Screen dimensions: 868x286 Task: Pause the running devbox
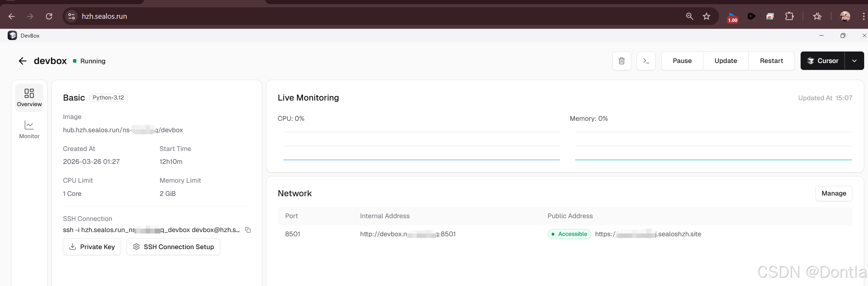point(682,61)
